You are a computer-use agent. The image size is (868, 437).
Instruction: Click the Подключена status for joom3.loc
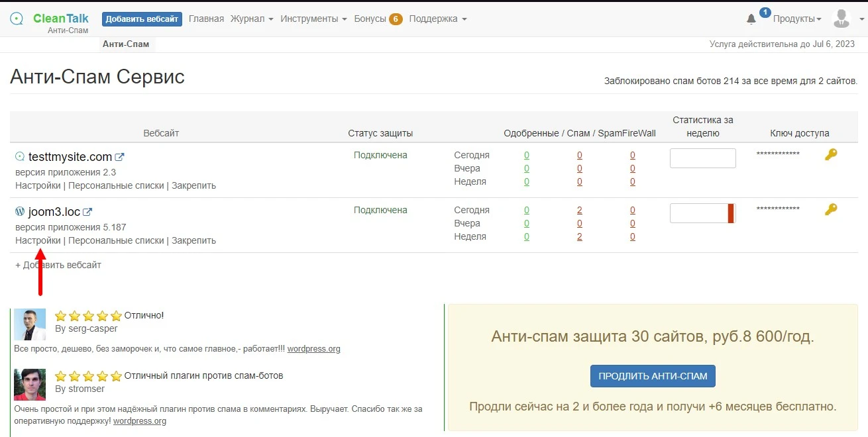click(x=380, y=210)
